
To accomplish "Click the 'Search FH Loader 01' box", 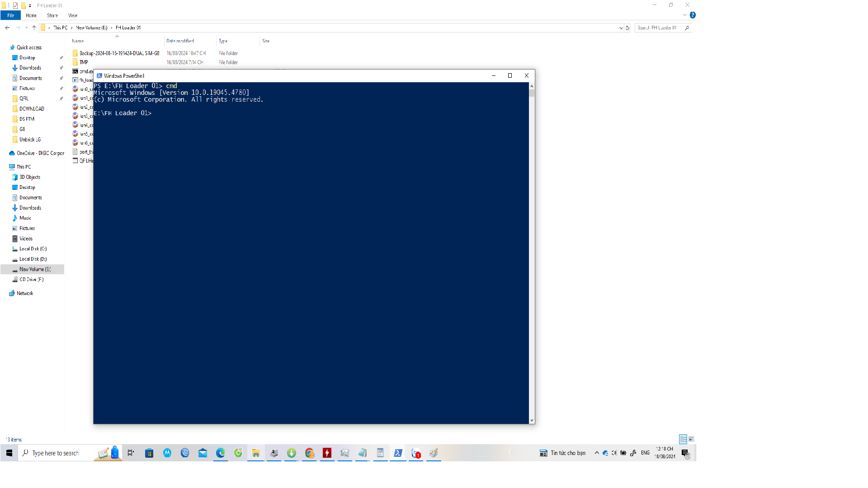I will [658, 28].
